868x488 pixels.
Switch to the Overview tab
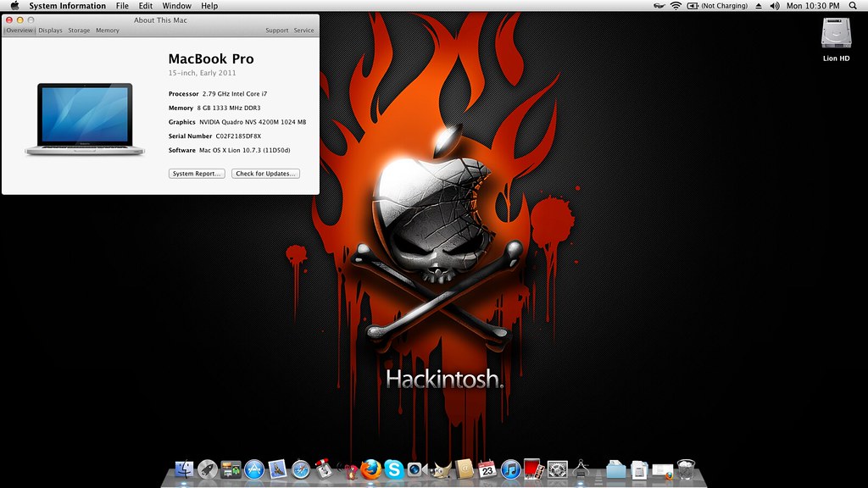pyautogui.click(x=19, y=30)
